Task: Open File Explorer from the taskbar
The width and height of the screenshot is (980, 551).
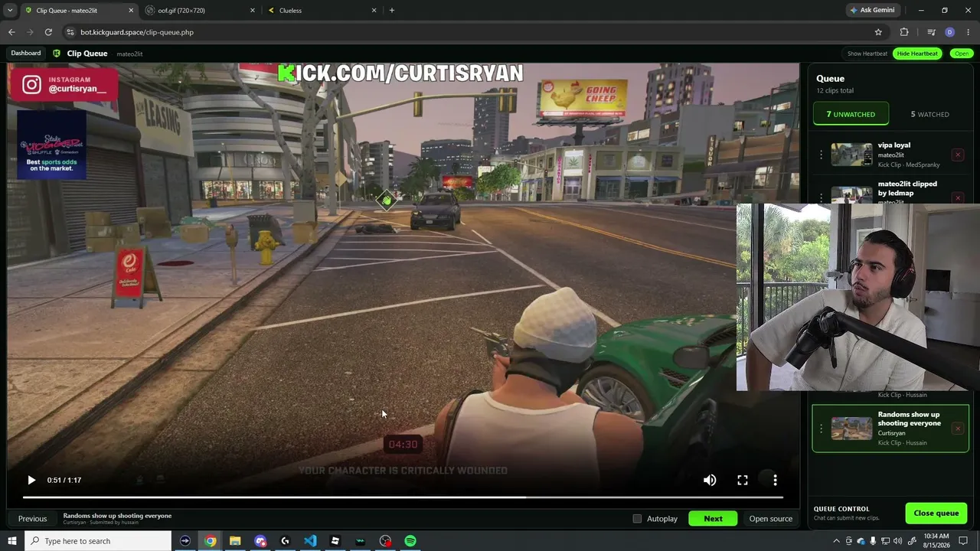Action: tap(235, 541)
